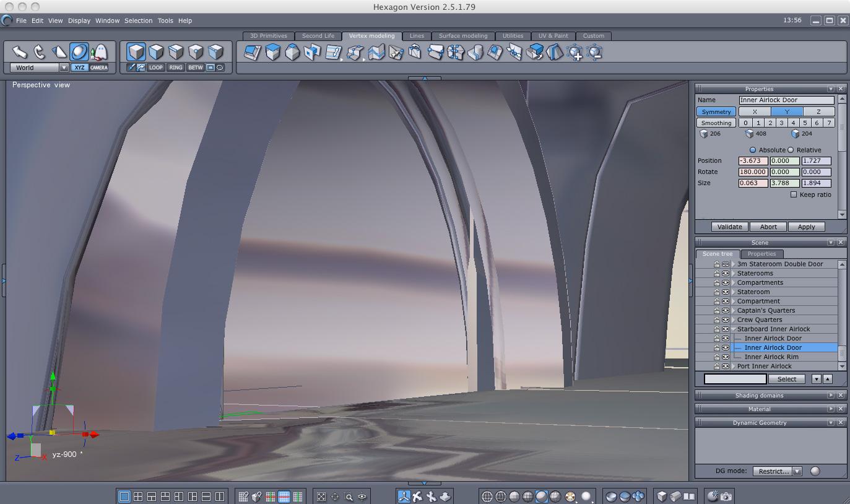Switch to four-view layout icon
Image resolution: width=850 pixels, height=504 pixels.
pyautogui.click(x=138, y=497)
